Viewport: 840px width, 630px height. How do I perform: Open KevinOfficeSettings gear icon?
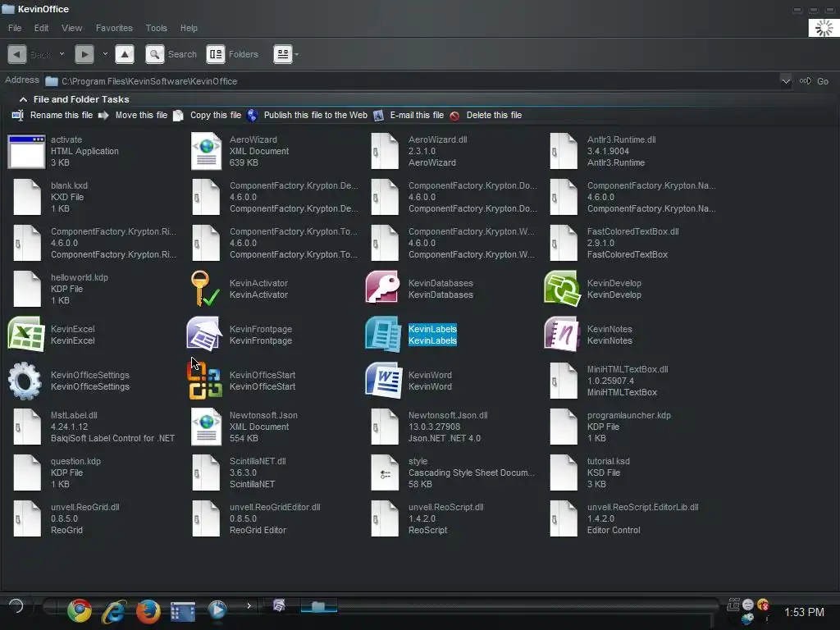pos(25,381)
